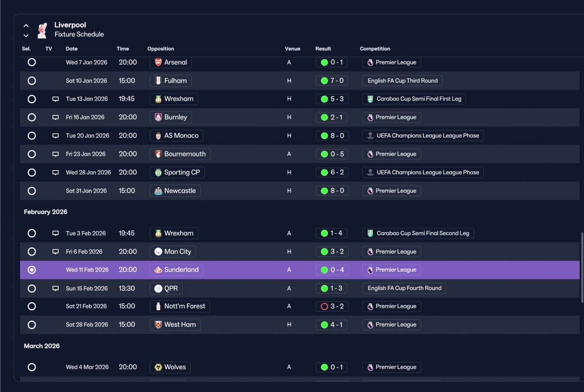
Task: Click the Opposition column header
Action: (x=161, y=49)
